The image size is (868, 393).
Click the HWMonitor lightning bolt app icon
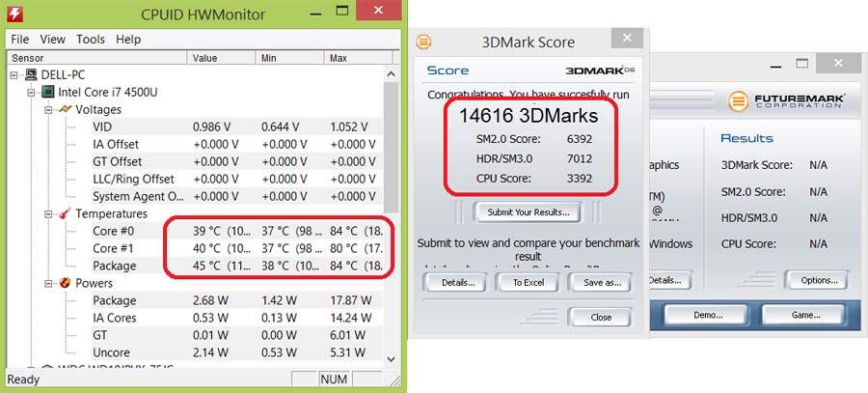click(15, 13)
